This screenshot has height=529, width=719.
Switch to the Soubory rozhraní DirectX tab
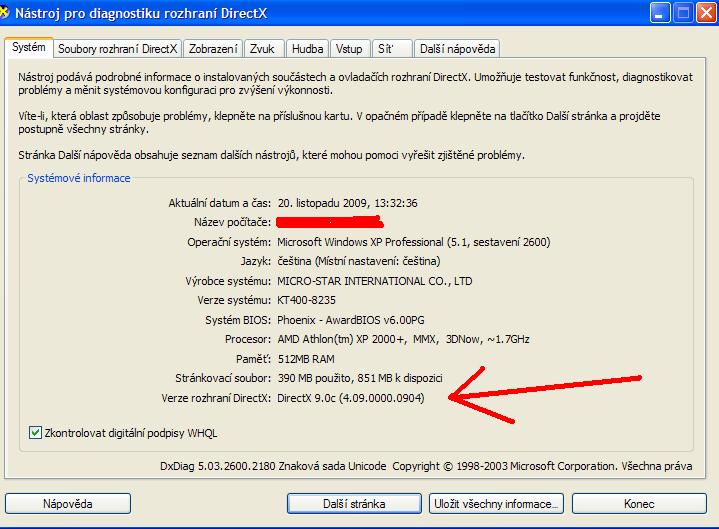[117, 48]
